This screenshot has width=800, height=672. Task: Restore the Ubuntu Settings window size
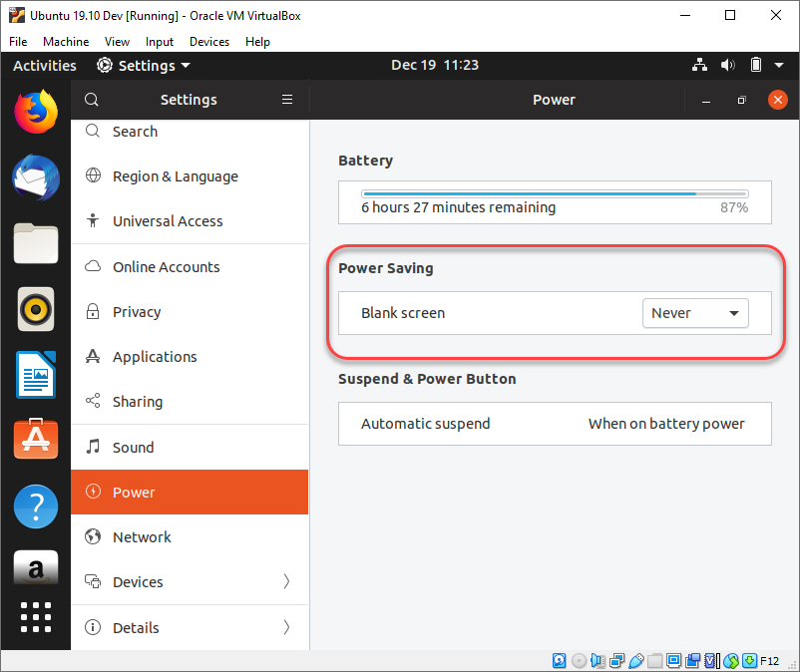click(741, 100)
